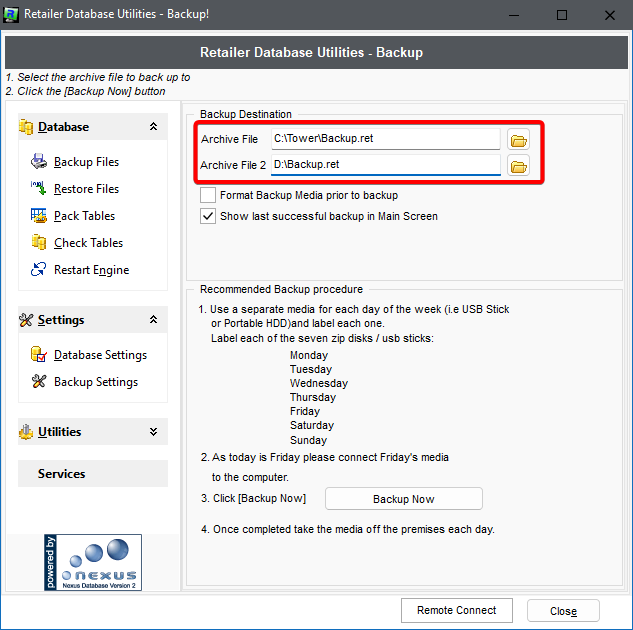Click the Pack Tables icon
Screen dimensions: 633x630
point(39,216)
